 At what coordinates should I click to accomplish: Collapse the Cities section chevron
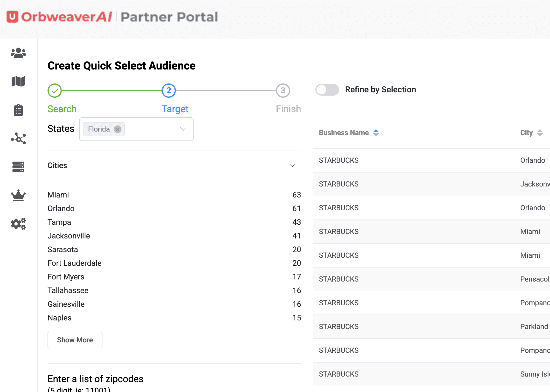click(292, 165)
